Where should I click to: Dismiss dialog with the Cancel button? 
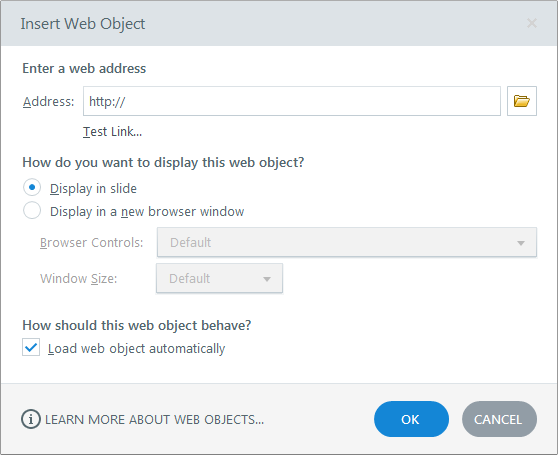click(499, 419)
